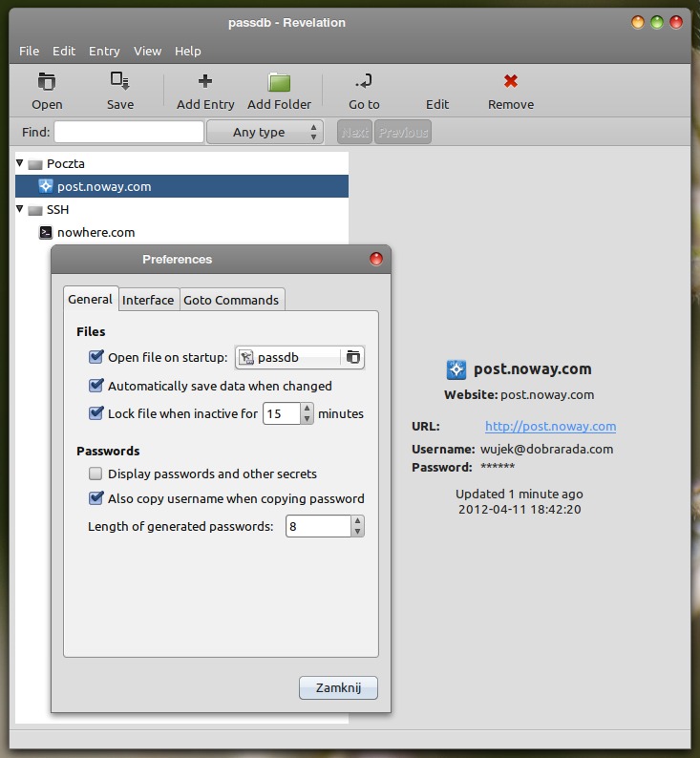The height and width of the screenshot is (758, 700).
Task: Open the Help menu
Action: 187,51
